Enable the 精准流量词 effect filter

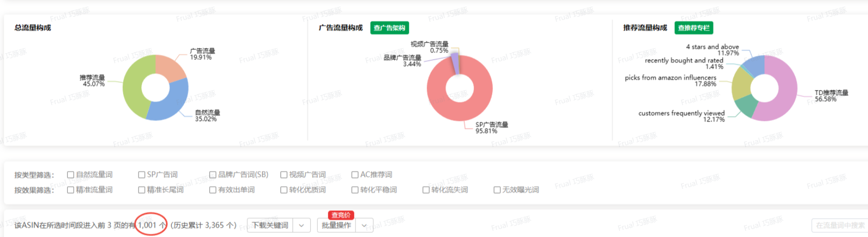point(71,190)
